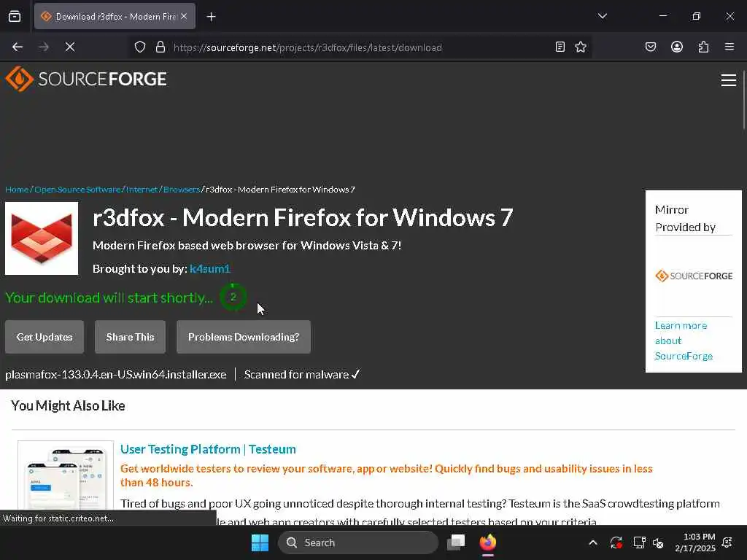This screenshot has height=560, width=747.
Task: Open clock showing 1:03 PM
Action: click(695, 542)
